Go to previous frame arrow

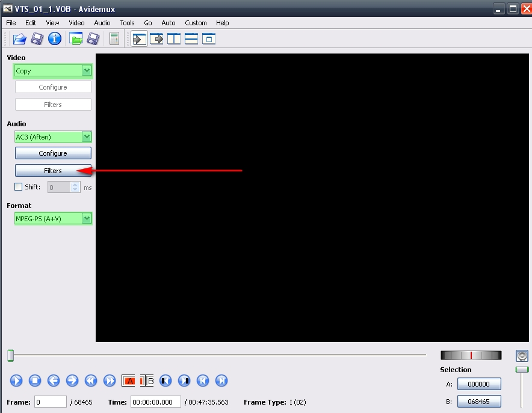click(54, 381)
